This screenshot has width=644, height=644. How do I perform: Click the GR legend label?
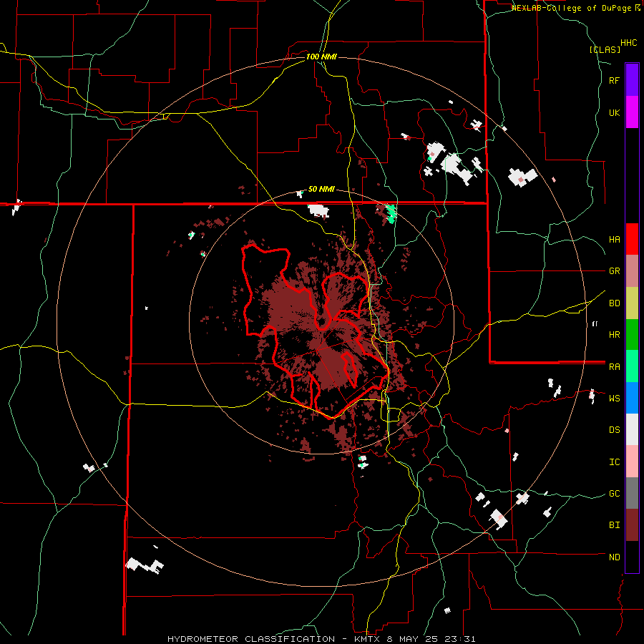coord(614,271)
